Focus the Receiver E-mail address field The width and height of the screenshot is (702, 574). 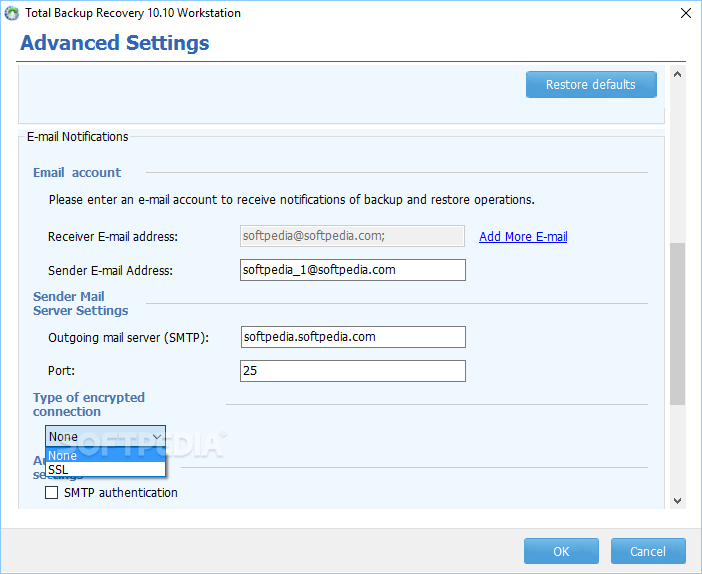(352, 236)
